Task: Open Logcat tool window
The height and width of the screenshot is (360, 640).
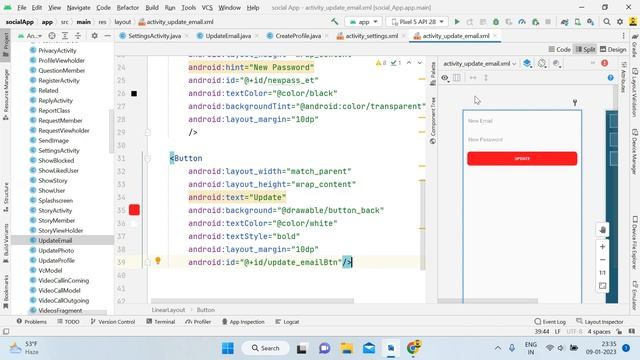Action: tap(287, 322)
